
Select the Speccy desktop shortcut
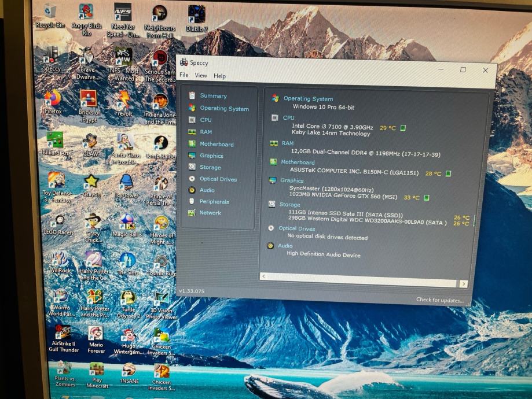[52, 60]
